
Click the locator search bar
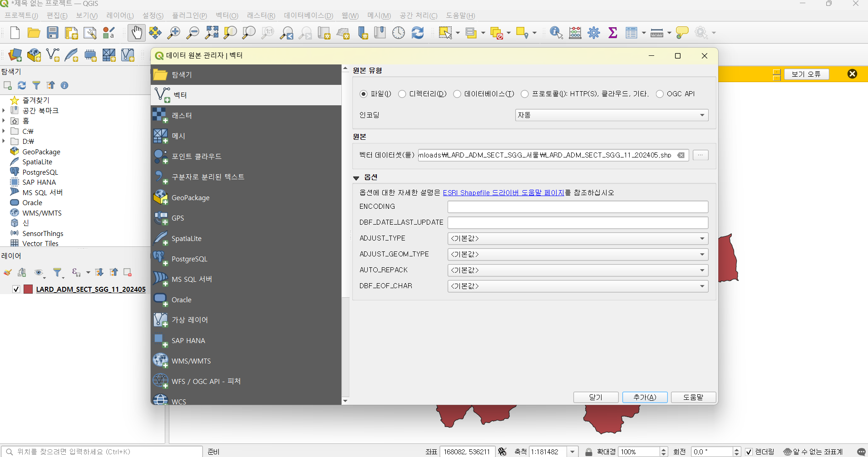point(102,452)
